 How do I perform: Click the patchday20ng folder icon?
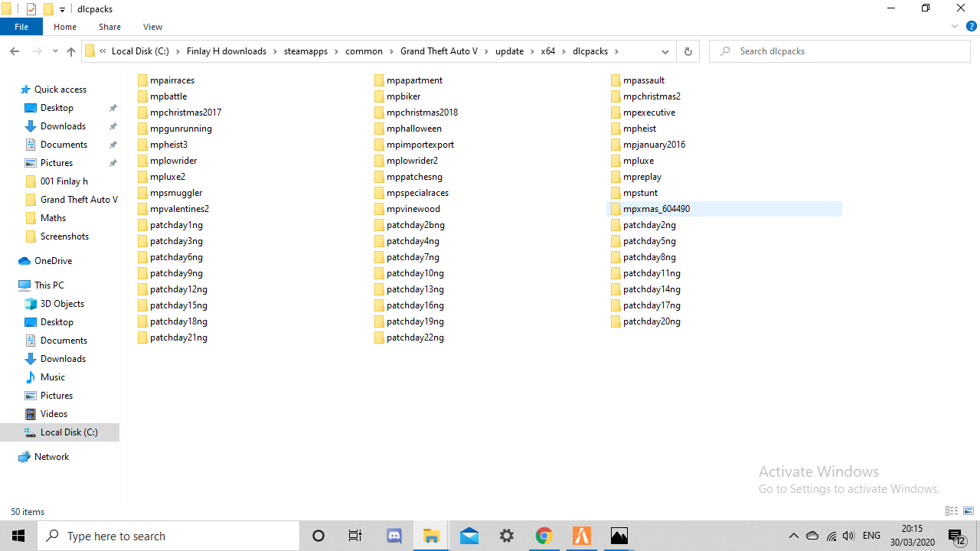pyautogui.click(x=616, y=321)
